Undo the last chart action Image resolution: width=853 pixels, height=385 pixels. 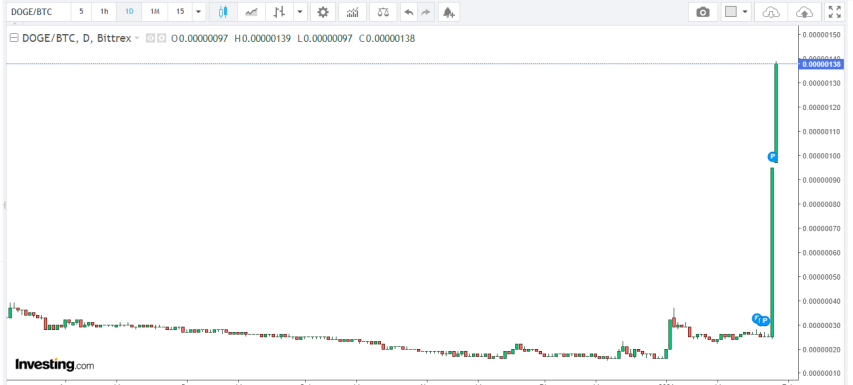click(x=409, y=12)
